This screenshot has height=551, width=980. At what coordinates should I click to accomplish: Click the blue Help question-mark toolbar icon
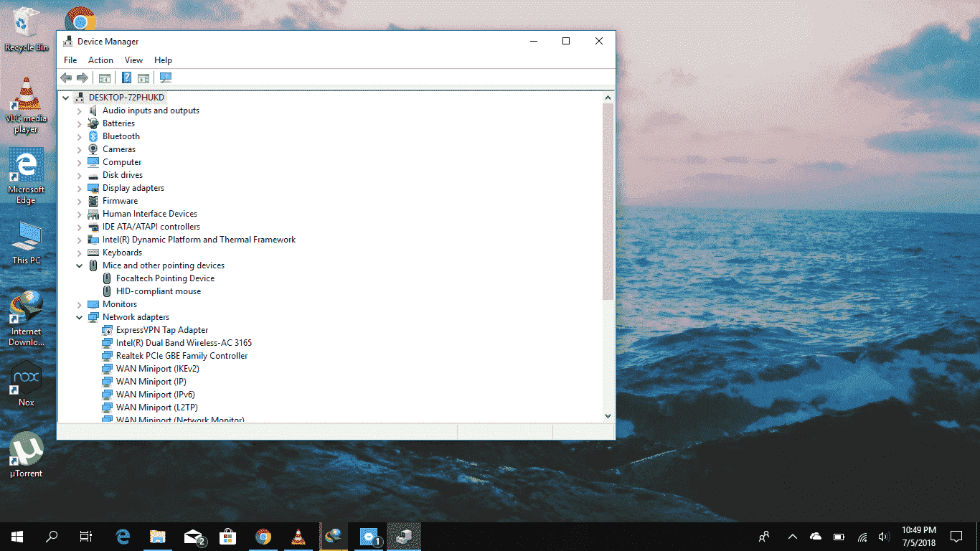[126, 77]
